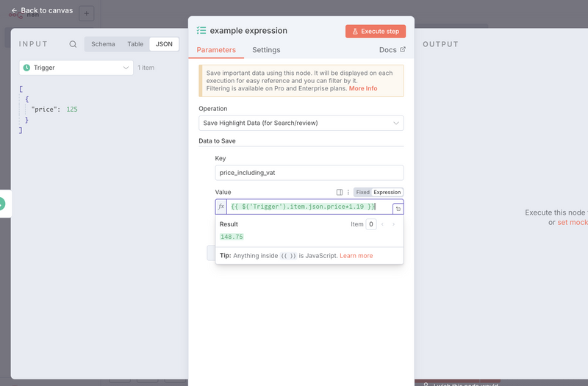Go Back to canvas
The width and height of the screenshot is (588, 386).
42,10
